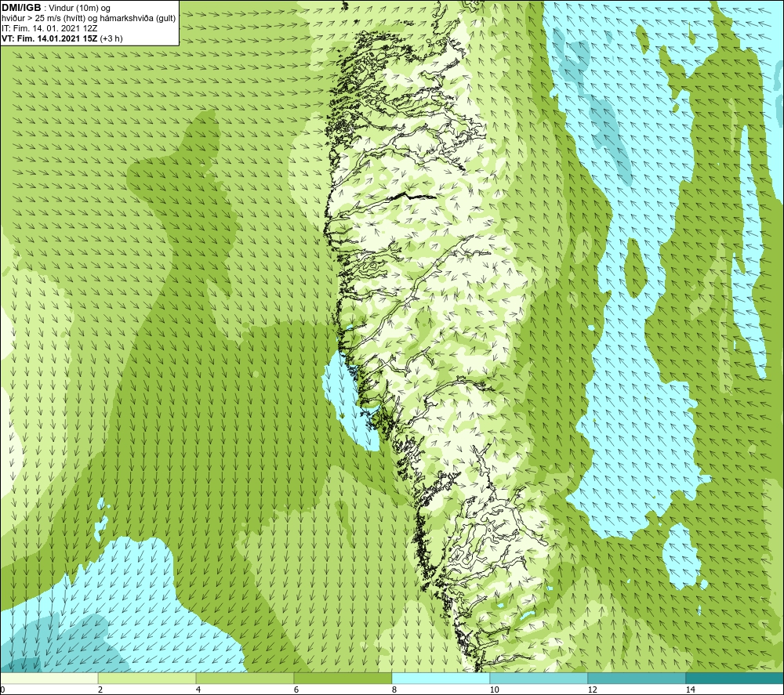Click the legend value '10'
The width and height of the screenshot is (784, 695).
coord(494,690)
